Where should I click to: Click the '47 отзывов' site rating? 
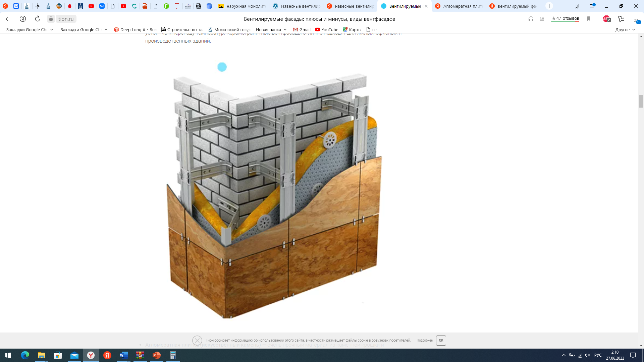(565, 18)
